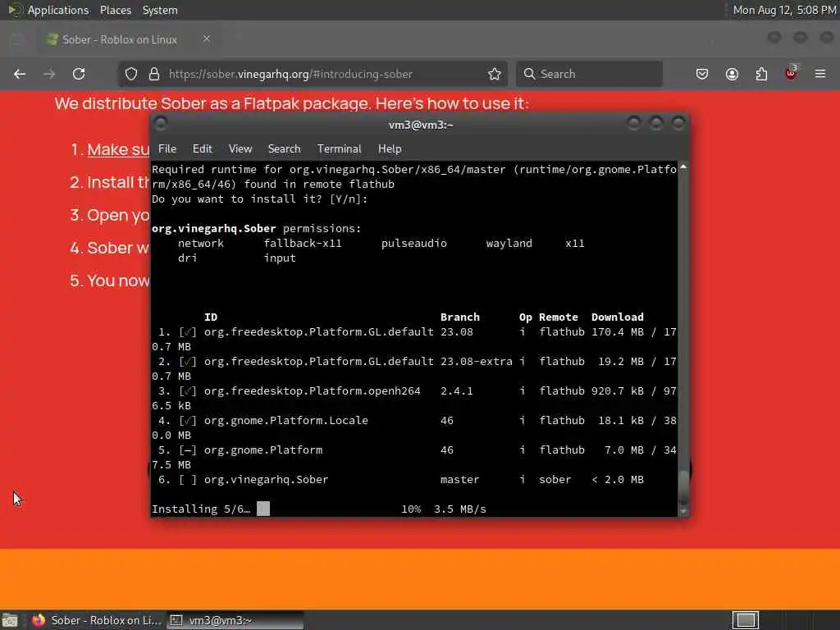Click the 'master' branch value

tap(459, 479)
